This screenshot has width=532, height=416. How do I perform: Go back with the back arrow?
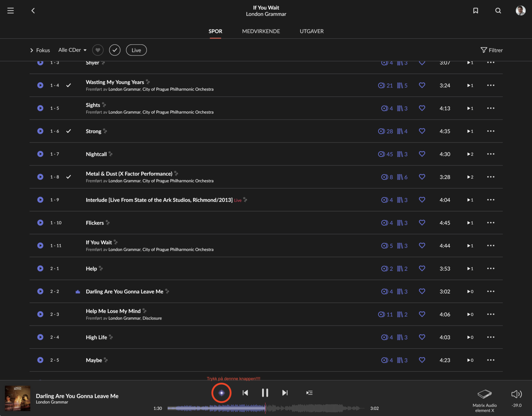pyautogui.click(x=33, y=11)
